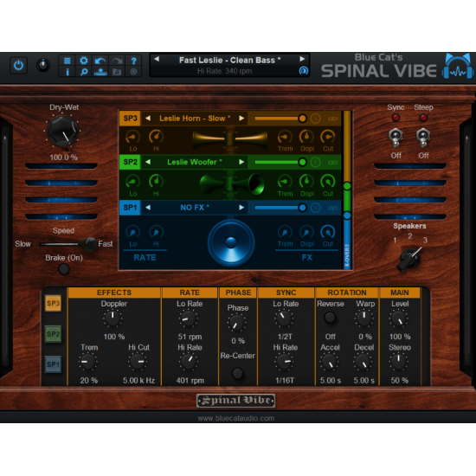476x476 pixels.
Task: Click the Leslie Horn - Slow preset name
Action: 195,119
